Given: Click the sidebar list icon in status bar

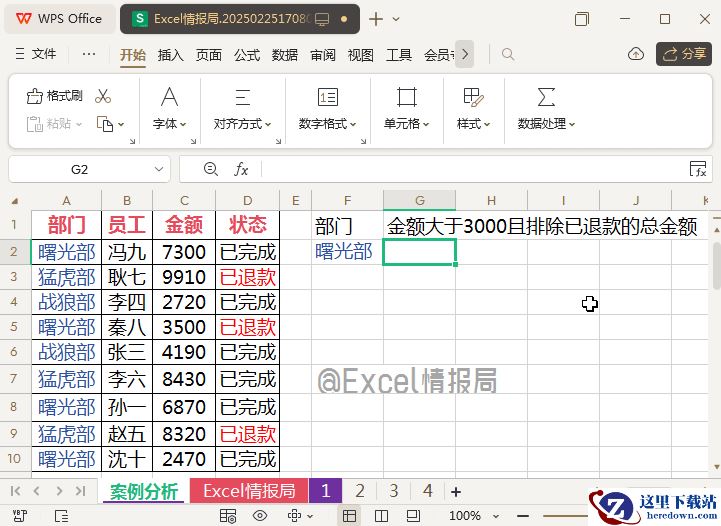Looking at the screenshot, I should [61, 516].
